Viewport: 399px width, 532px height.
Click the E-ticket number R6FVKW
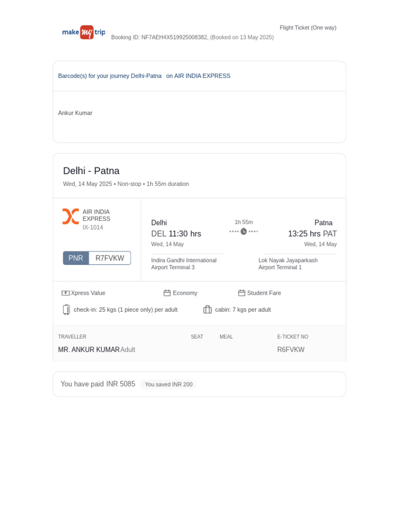tap(291, 350)
